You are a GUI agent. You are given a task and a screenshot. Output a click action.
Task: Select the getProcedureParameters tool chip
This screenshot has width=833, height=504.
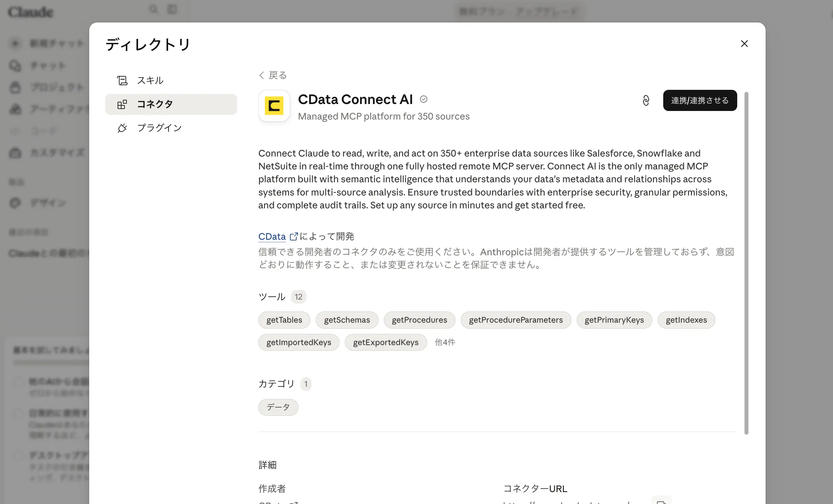[516, 320]
